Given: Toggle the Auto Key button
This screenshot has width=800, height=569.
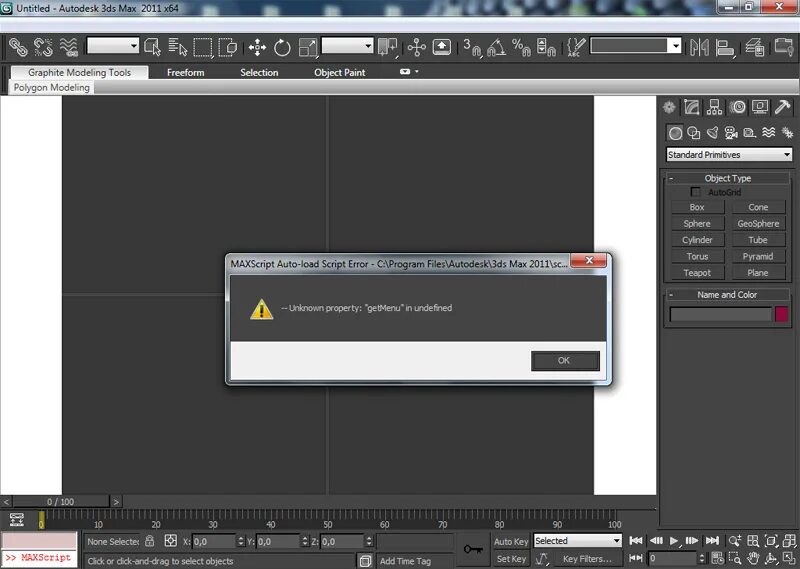Looking at the screenshot, I should click(511, 541).
